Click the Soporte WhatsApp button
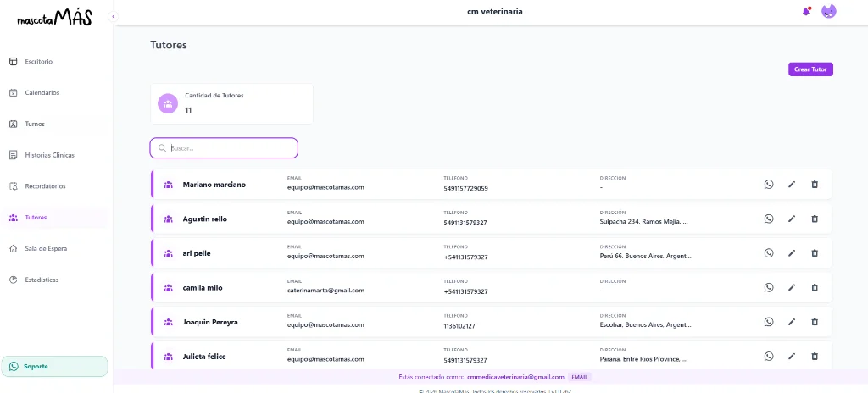The height and width of the screenshot is (393, 868). (x=54, y=367)
